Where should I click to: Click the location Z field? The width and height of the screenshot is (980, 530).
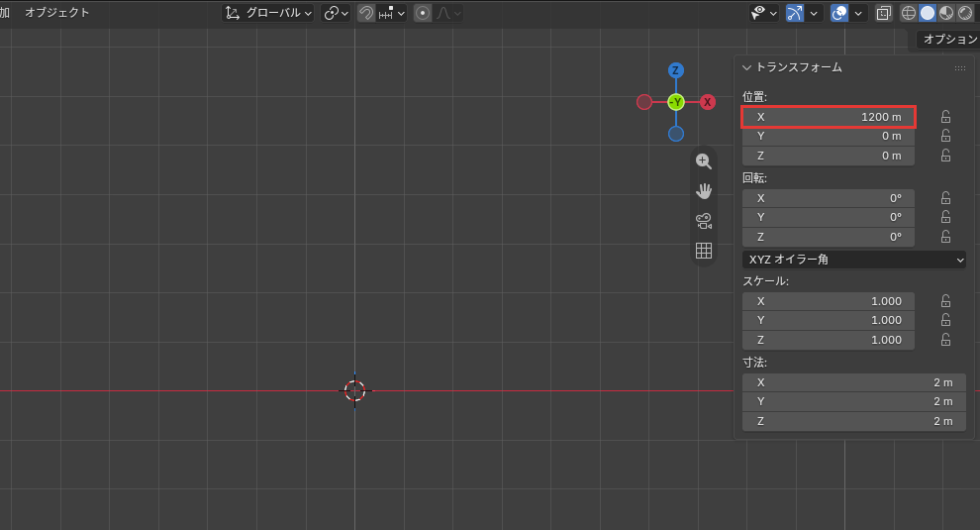829,156
